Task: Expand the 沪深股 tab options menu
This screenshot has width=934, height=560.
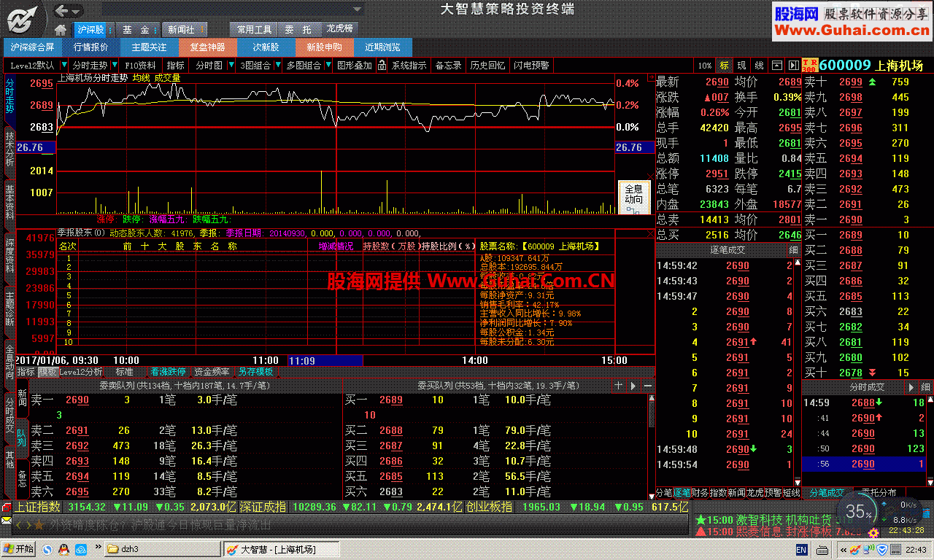Action: coord(110,30)
